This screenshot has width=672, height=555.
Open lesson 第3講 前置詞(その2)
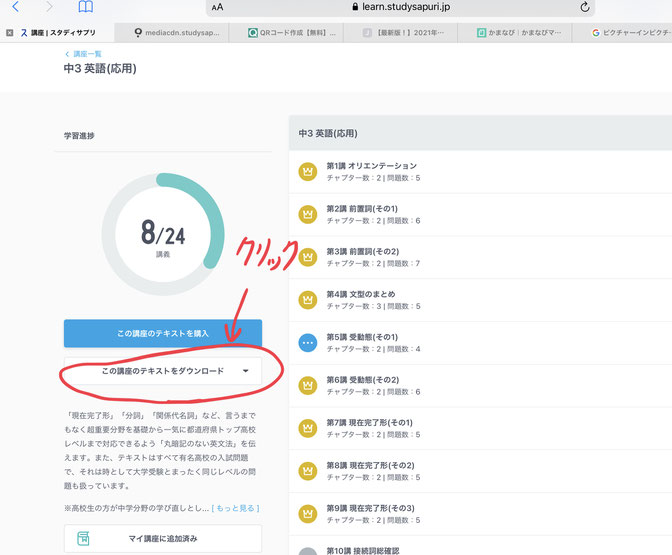tap(480, 258)
